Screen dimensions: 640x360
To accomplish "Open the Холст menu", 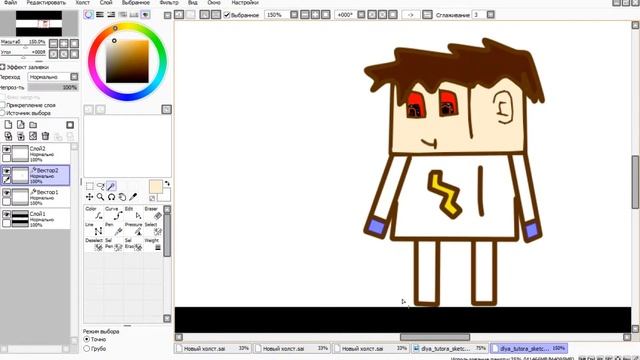I will (x=82, y=2).
